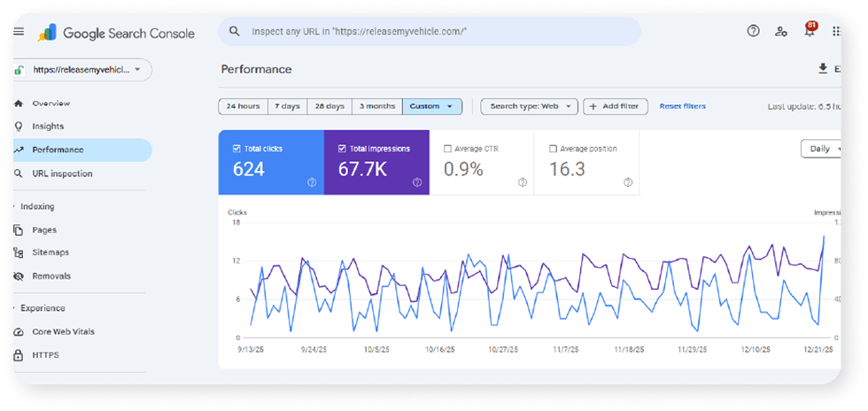Select the 28 days date tab

coord(329,106)
